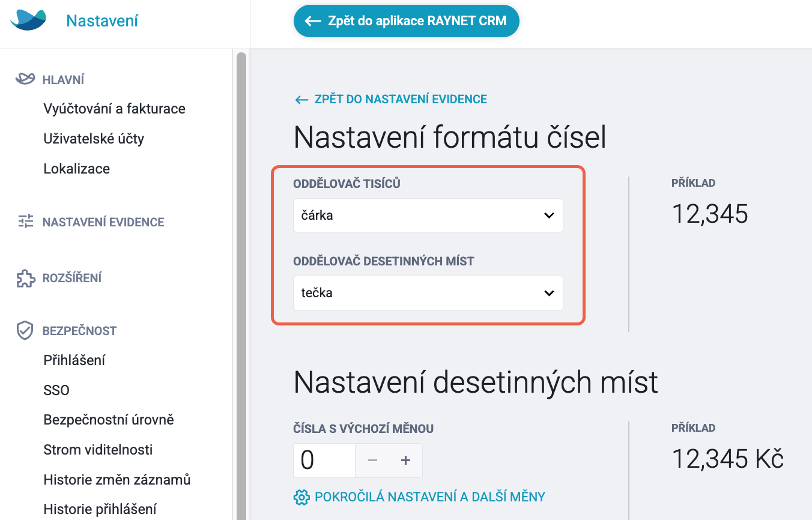The image size is (812, 520).
Task: Click the minus stepper for default currency decimals
Action: (x=372, y=461)
